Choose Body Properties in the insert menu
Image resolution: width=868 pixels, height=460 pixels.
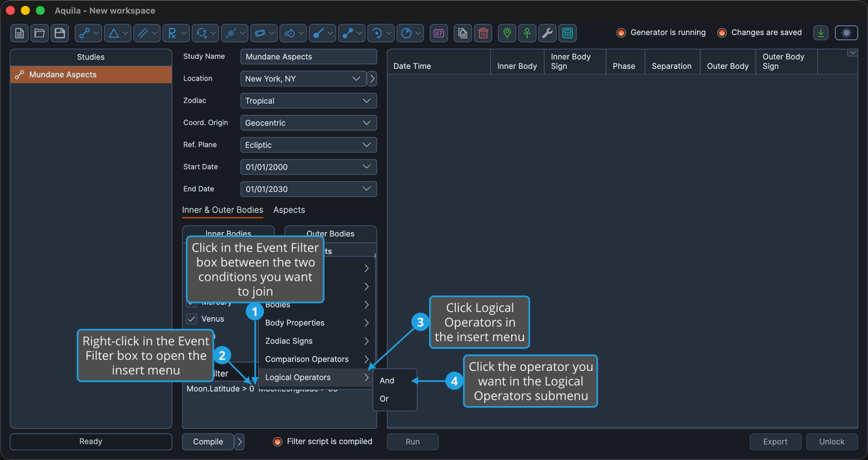click(x=317, y=323)
